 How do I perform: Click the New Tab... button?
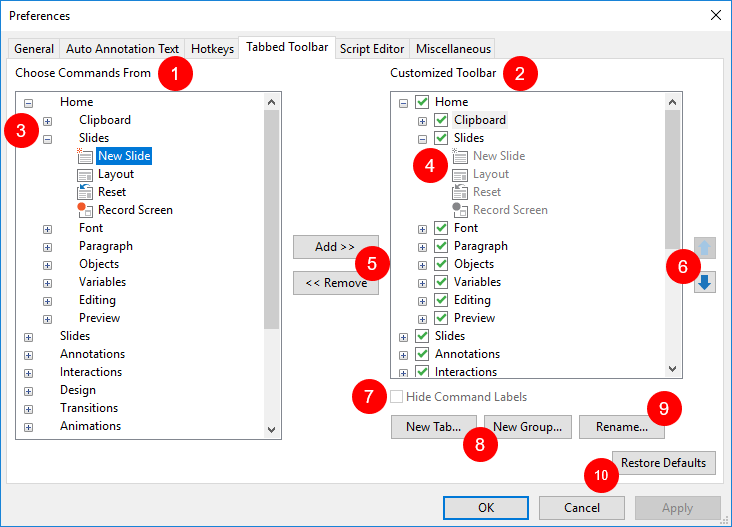434,427
